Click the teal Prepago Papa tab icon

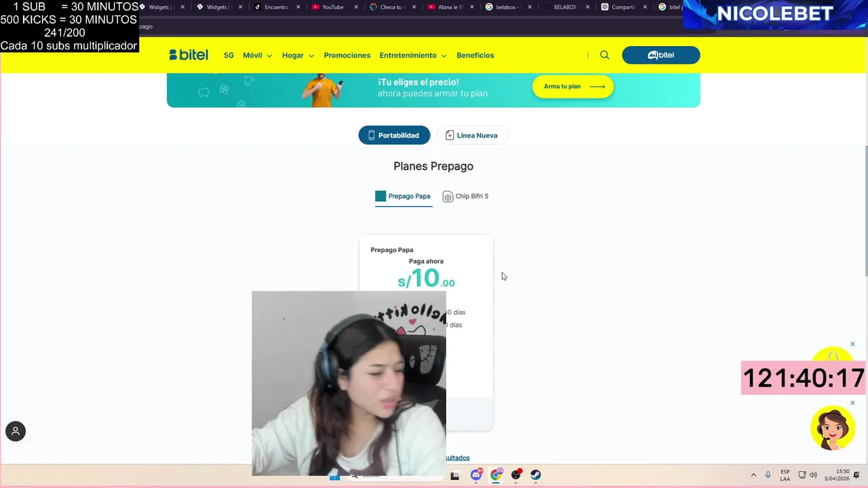[x=380, y=196]
